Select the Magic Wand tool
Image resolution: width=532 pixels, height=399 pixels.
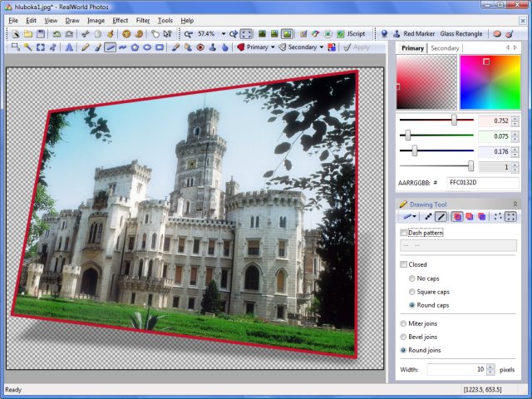tap(27, 47)
